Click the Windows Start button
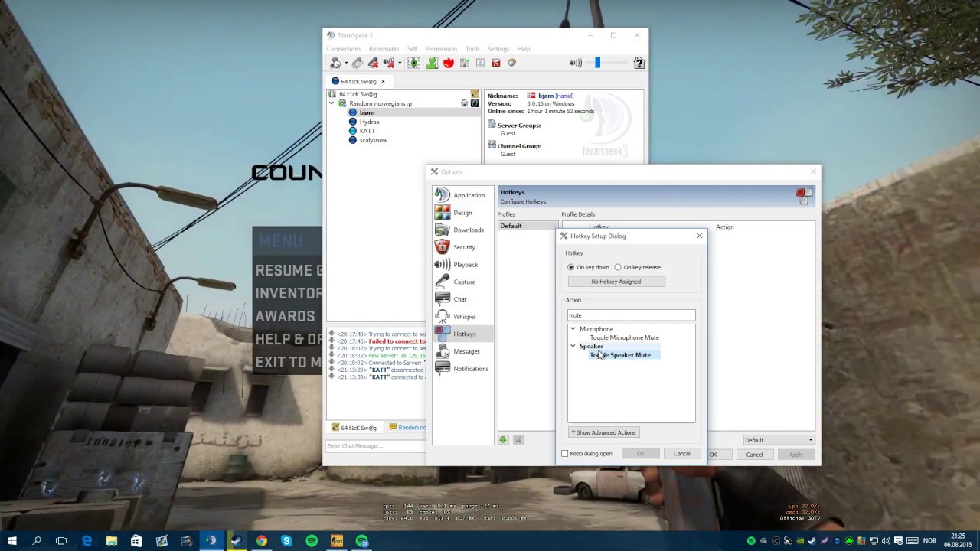 (x=12, y=541)
